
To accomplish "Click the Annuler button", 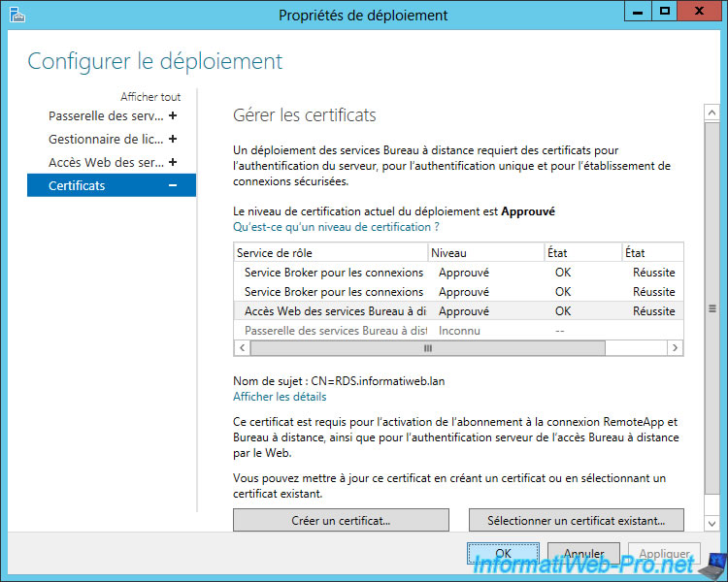I will coord(583,553).
